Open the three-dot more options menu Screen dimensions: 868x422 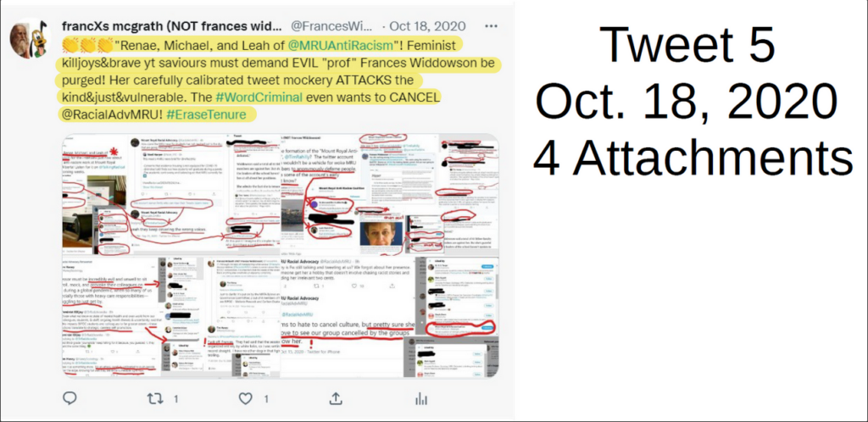point(491,26)
